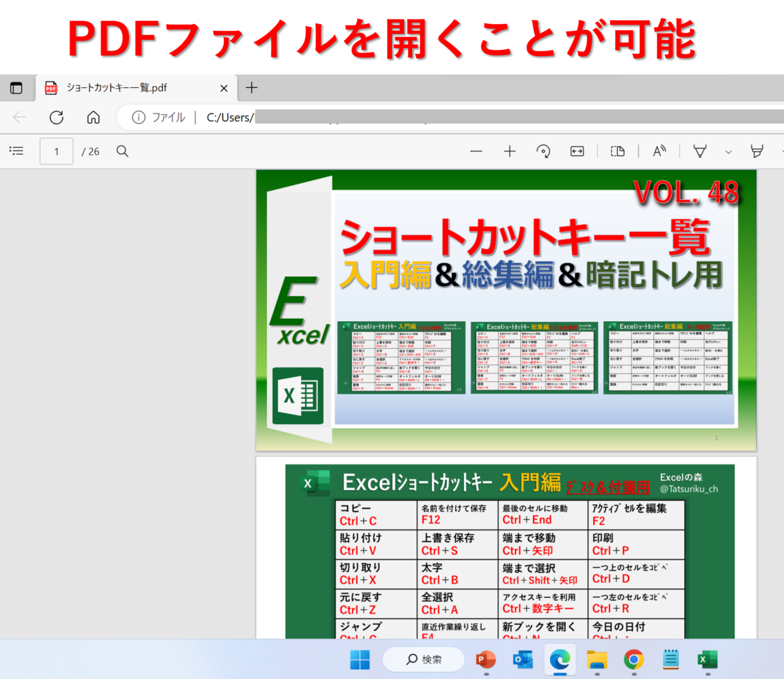784x679 pixels.
Task: Open a new browser tab
Action: point(252,88)
